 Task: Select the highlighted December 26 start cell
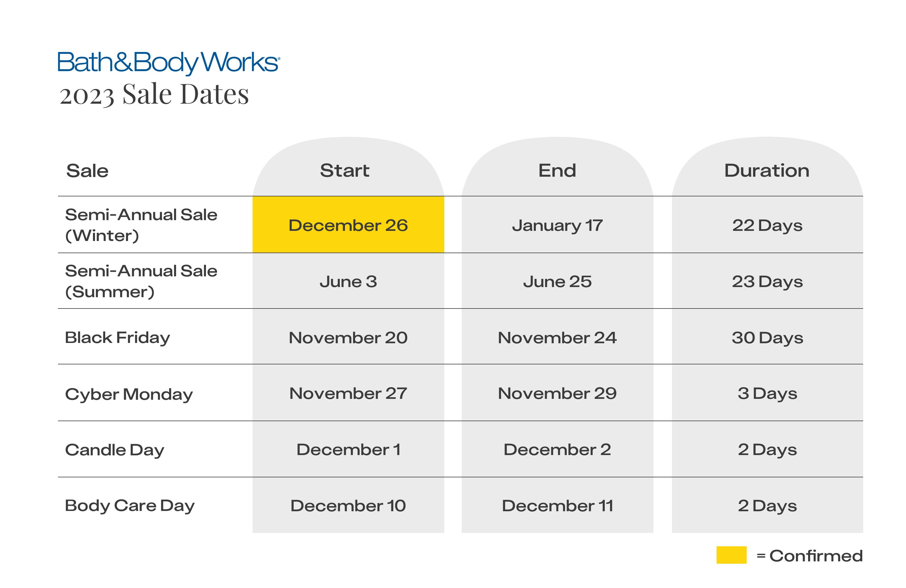[348, 225]
